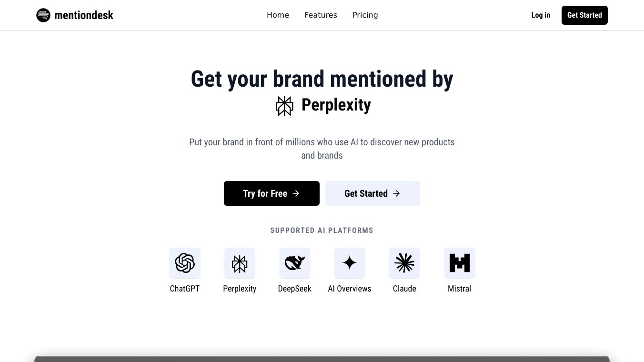The image size is (644, 362).
Task: Click the mentiondesk logo icon
Action: [x=43, y=15]
